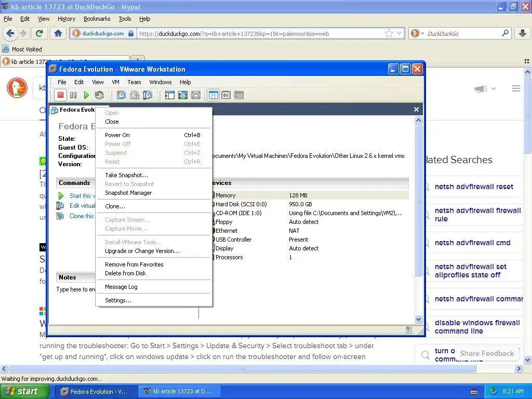The image size is (532, 399).
Task: Expand the chevron next to the megaphone
Action: [x=494, y=88]
